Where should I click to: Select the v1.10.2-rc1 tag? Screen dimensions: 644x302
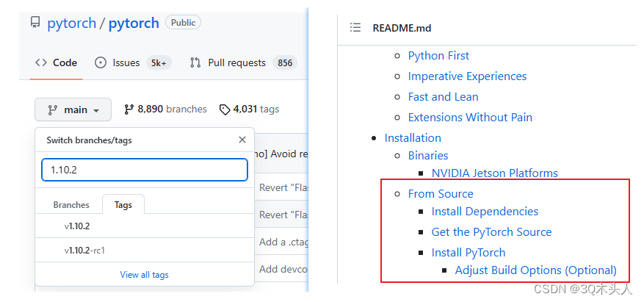[x=84, y=251]
